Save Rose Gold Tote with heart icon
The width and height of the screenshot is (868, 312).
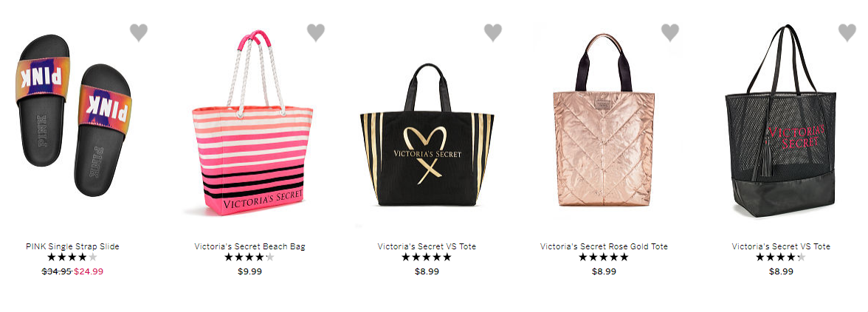(x=670, y=32)
